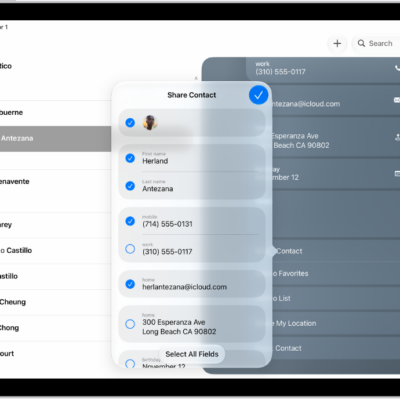The width and height of the screenshot is (400, 400).
Task: Uncheck mobile (714) 555-0131 field
Action: point(130,221)
